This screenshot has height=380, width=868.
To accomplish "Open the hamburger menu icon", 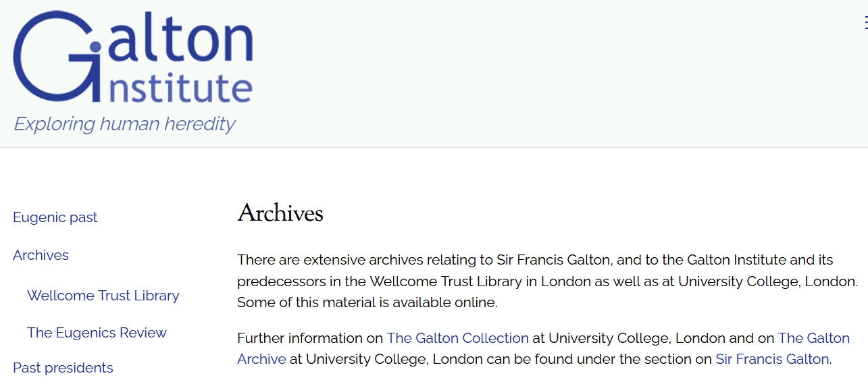I will (865, 23).
